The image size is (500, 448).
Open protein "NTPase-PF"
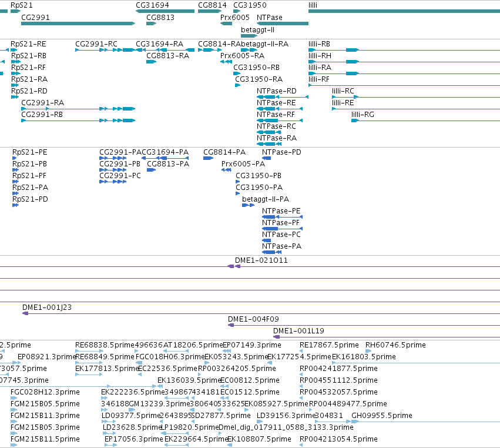[281, 223]
